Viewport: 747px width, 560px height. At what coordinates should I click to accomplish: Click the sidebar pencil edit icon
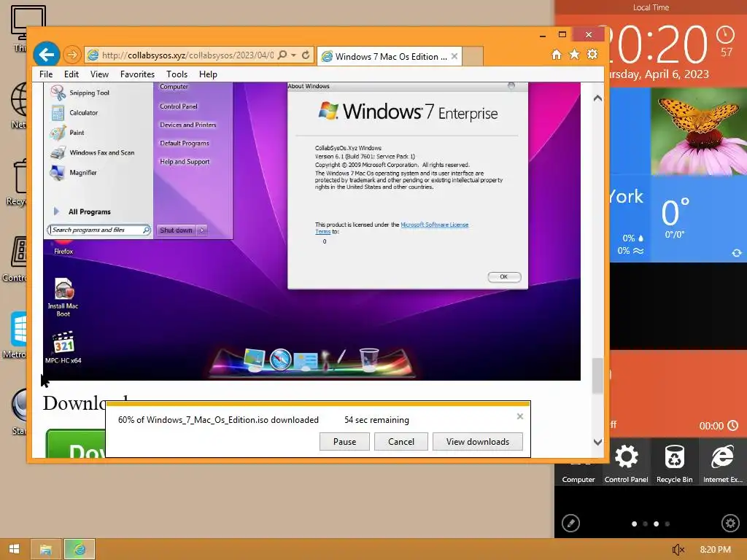[570, 523]
